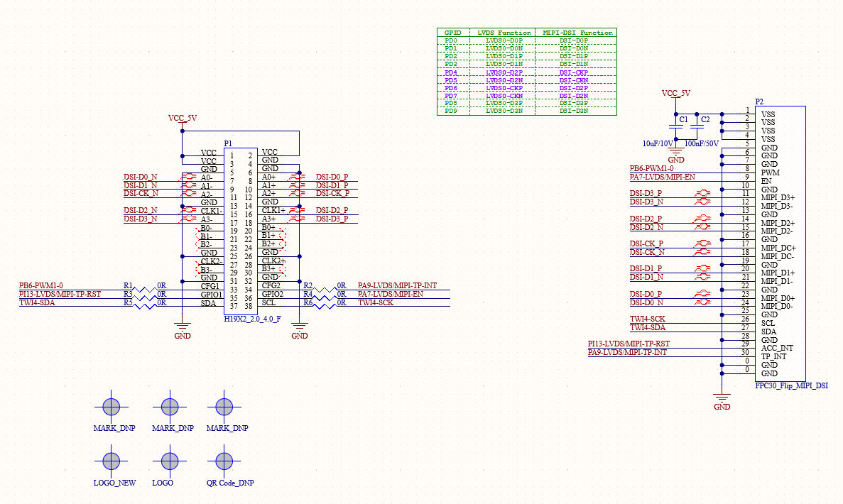Select the PD4 cell in GPIO table
The image size is (843, 504).
click(451, 72)
